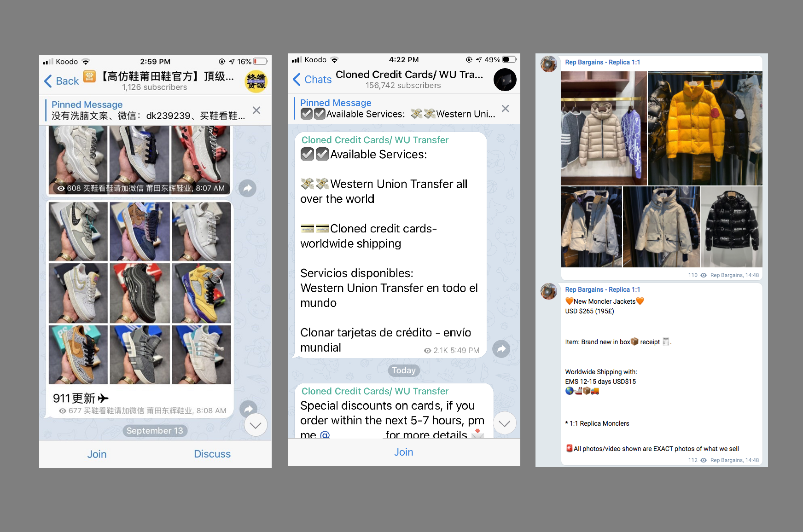This screenshot has height=532, width=803.
Task: Select the September 13 date label
Action: point(155,431)
